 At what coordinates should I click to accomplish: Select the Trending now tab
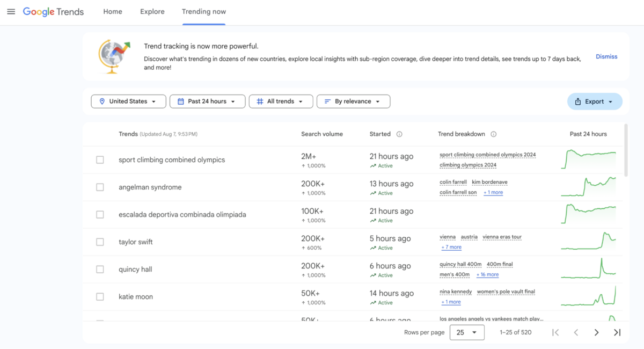click(204, 12)
